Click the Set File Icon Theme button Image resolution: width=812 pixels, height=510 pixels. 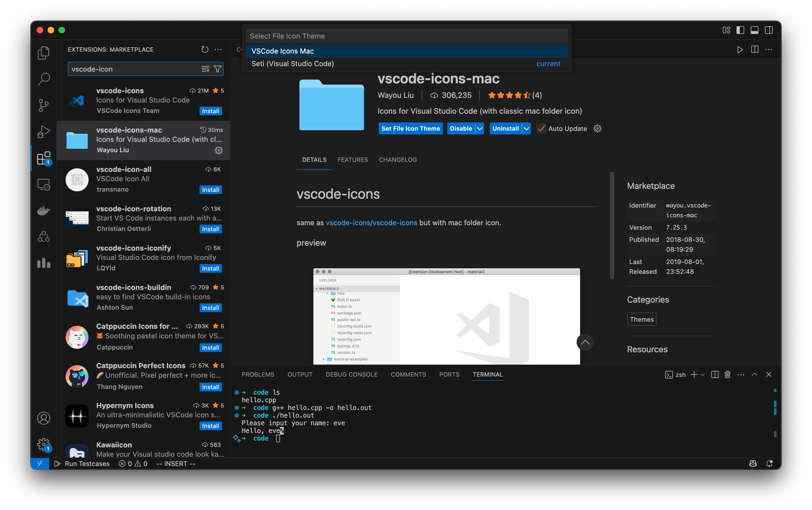tap(410, 128)
